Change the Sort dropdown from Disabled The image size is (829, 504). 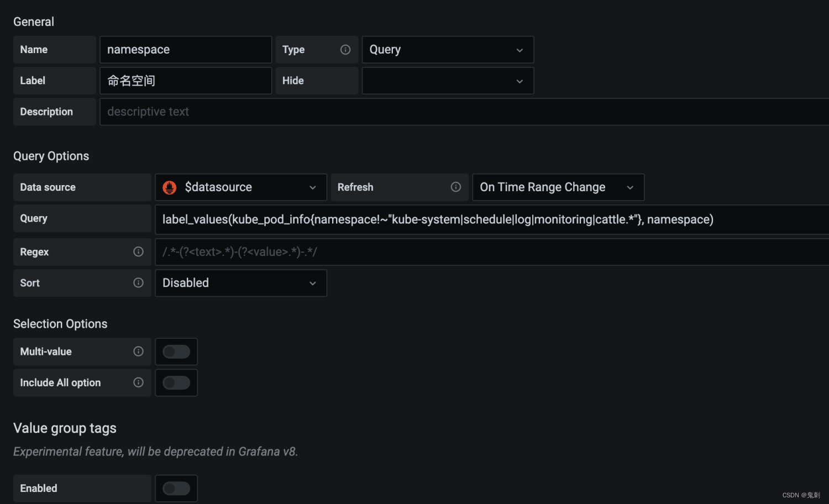[240, 282]
